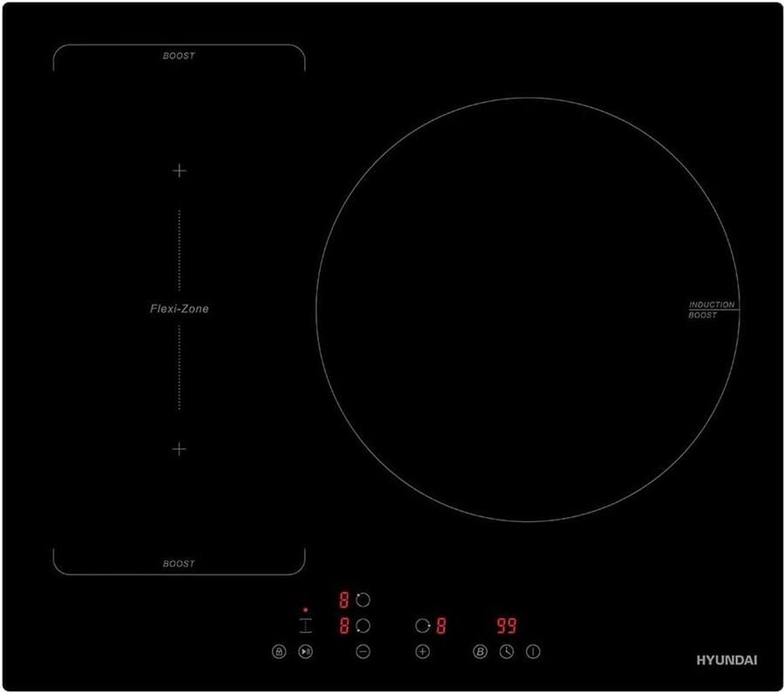Image resolution: width=784 pixels, height=692 pixels.
Task: Tap the top BOOST label
Action: [179, 56]
